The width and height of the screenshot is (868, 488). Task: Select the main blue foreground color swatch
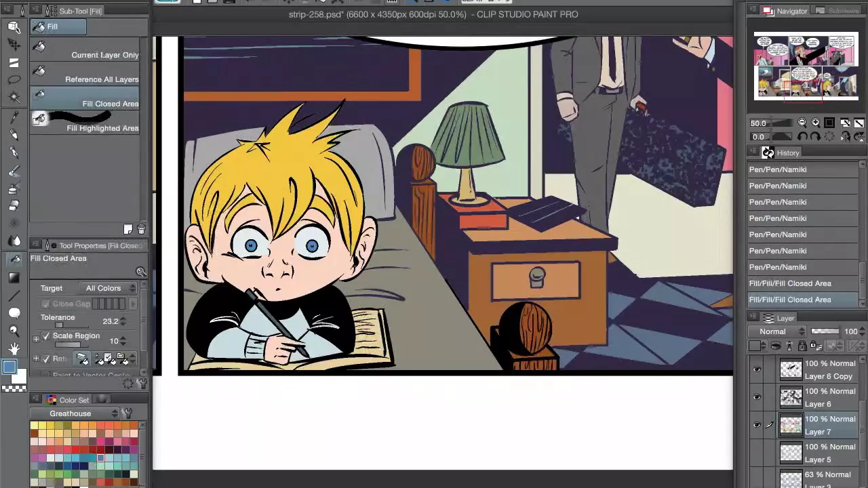tap(9, 367)
